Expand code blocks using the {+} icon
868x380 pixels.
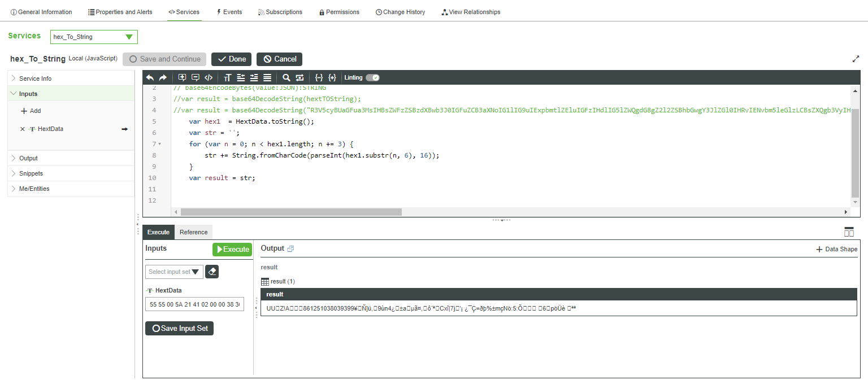[332, 77]
